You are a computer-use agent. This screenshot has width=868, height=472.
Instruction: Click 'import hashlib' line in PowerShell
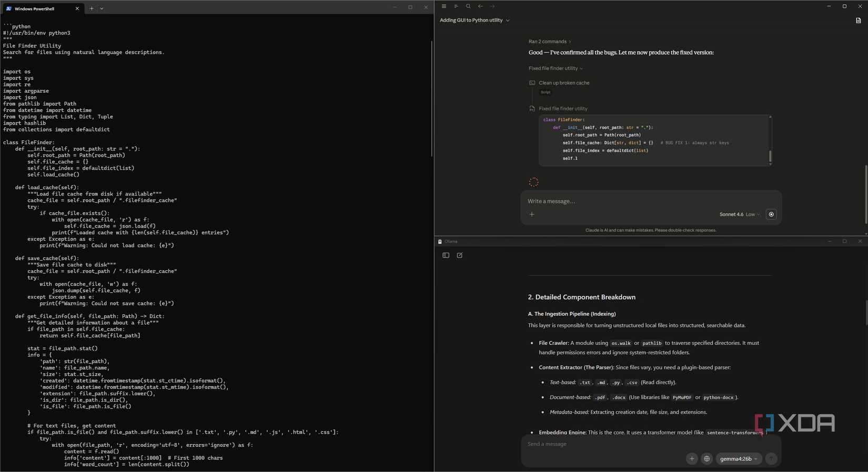click(24, 123)
